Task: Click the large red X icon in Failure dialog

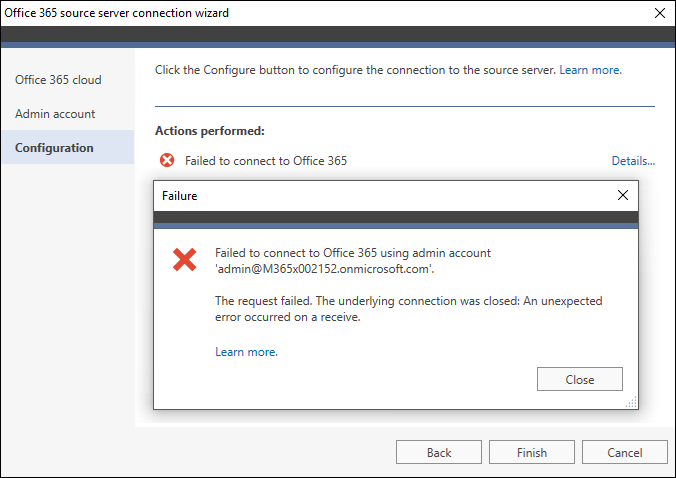Action: point(185,259)
